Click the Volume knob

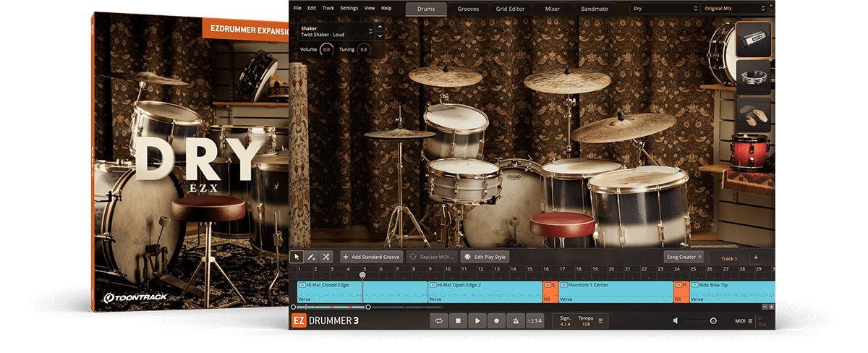pyautogui.click(x=326, y=49)
